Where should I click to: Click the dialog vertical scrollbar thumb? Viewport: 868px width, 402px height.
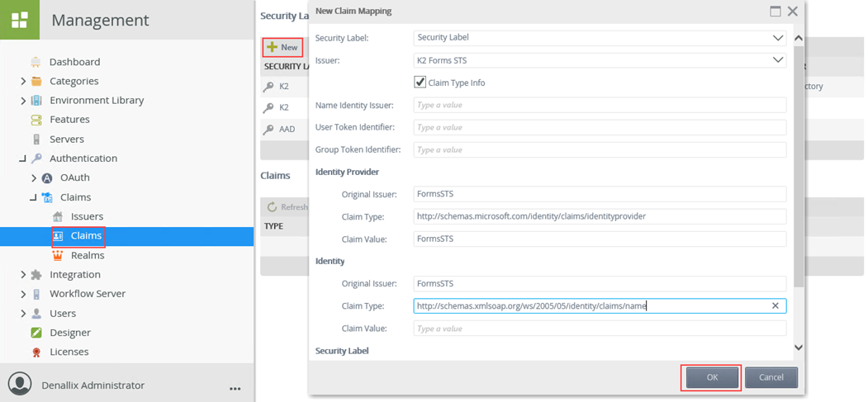tap(799, 166)
